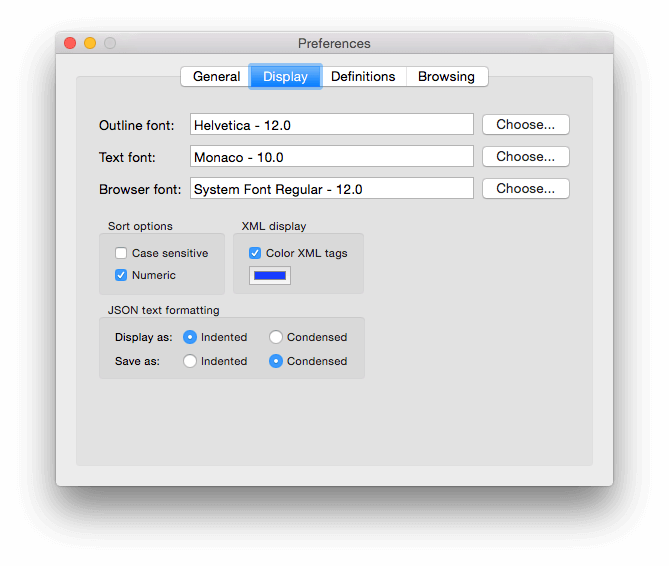Screen dimensions: 669x566
Task: Click the Save as: label
Action: point(137,361)
